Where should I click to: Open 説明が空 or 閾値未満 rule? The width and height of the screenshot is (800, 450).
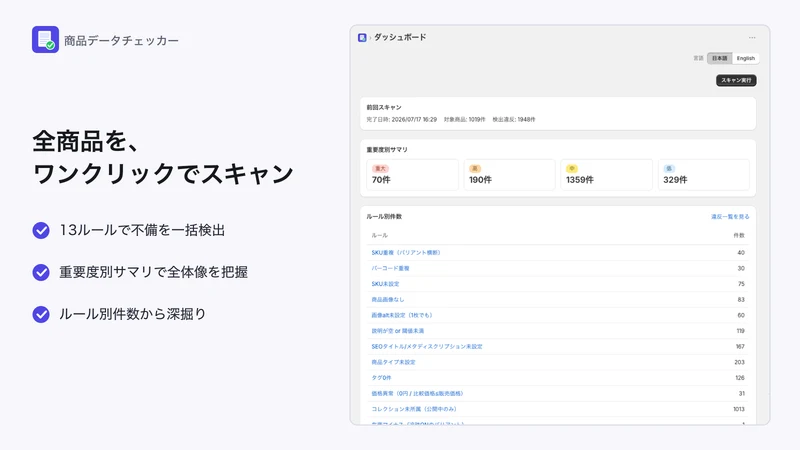point(397,331)
